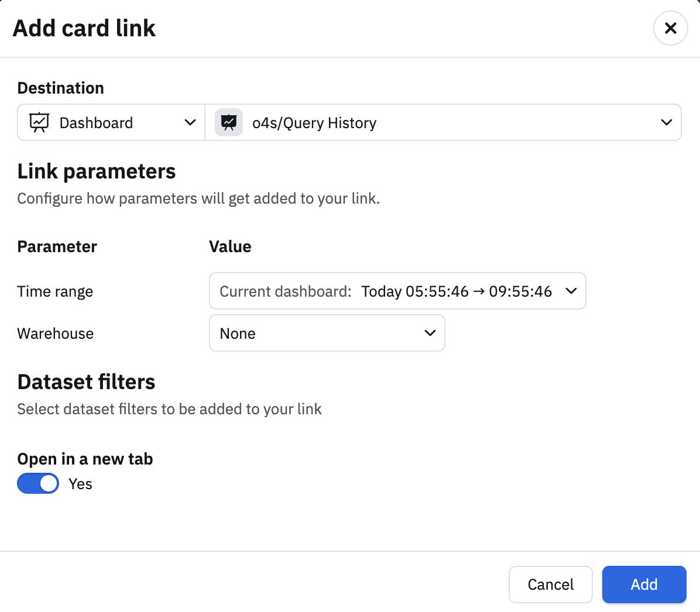700x612 pixels.
Task: Click the chevron on the Dashboard type dropdown
Action: (x=190, y=122)
